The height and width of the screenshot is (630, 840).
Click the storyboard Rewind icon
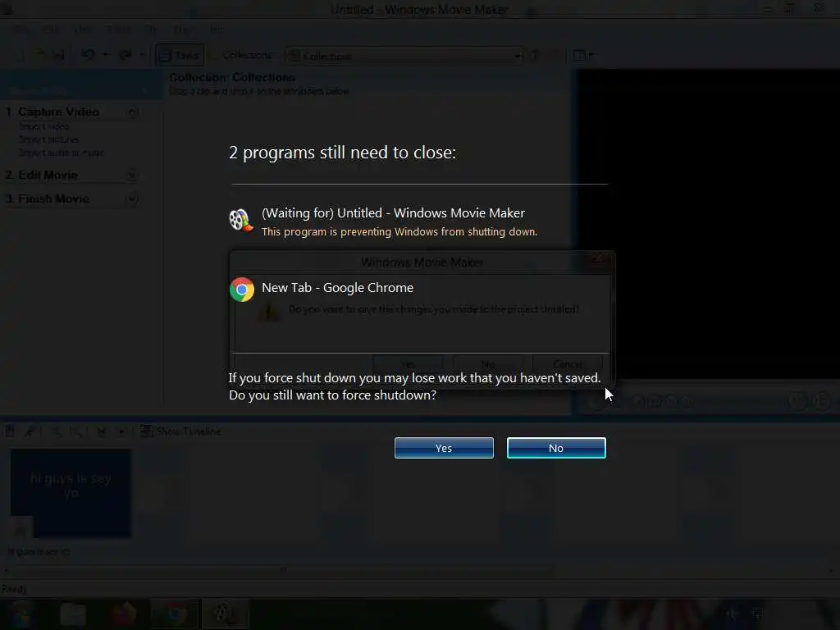point(101,431)
